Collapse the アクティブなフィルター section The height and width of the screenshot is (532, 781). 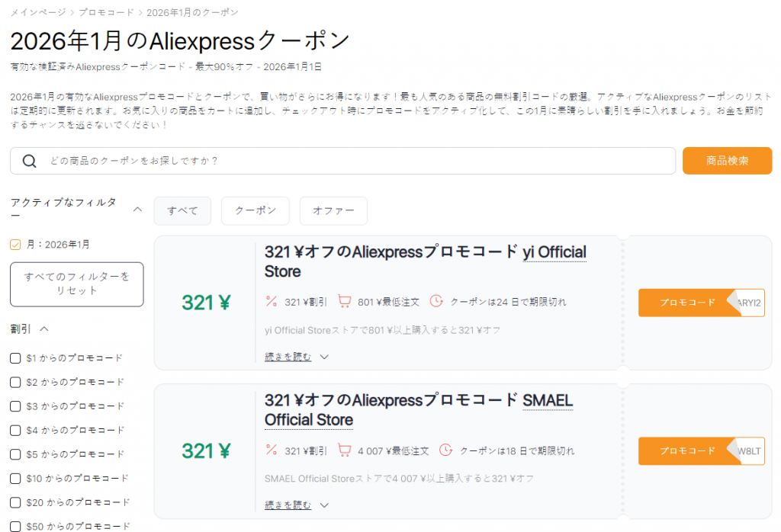tap(138, 209)
